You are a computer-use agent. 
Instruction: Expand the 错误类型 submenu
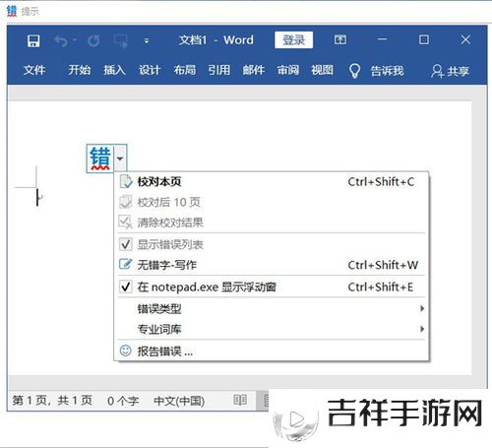[x=273, y=308]
